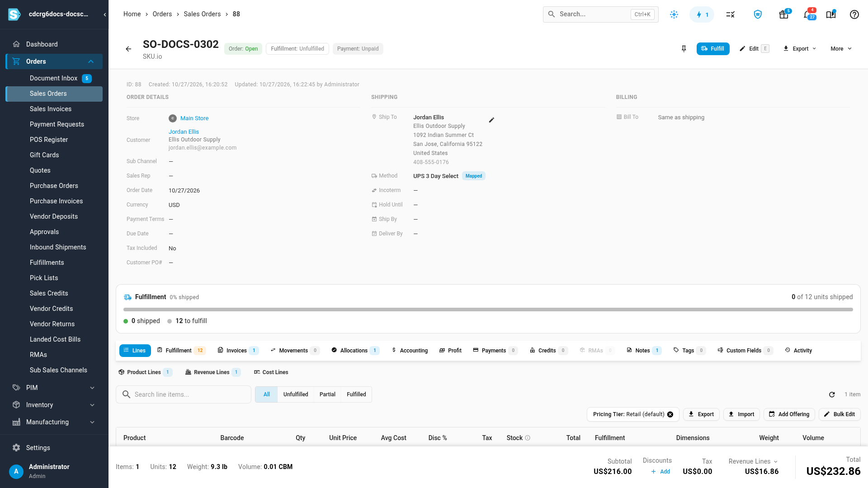
Task: Open the Activity tab
Action: (798, 351)
